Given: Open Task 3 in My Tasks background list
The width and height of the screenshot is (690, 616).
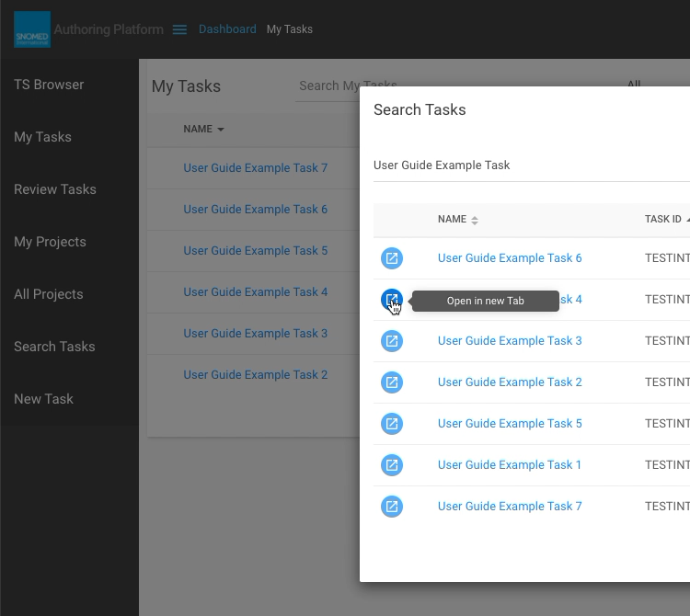Looking at the screenshot, I should point(255,333).
